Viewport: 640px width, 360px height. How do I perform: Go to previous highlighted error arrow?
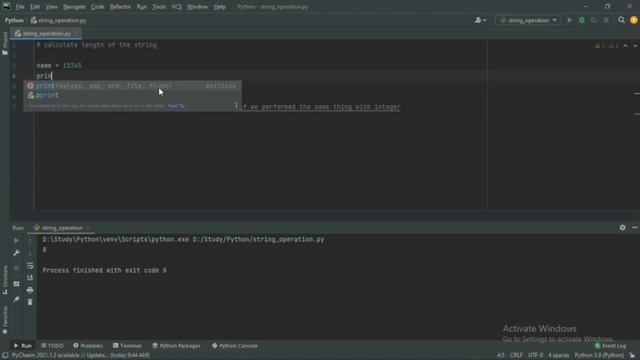(625, 46)
